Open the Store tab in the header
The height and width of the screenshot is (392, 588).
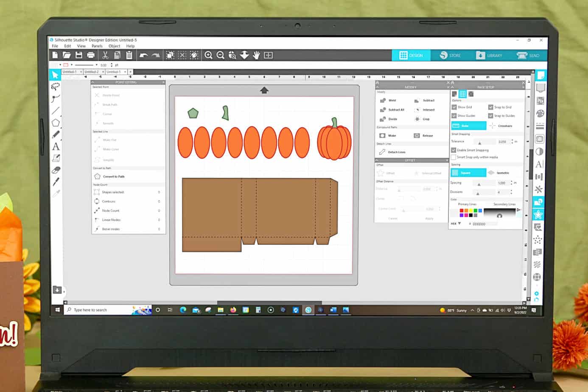tap(451, 55)
